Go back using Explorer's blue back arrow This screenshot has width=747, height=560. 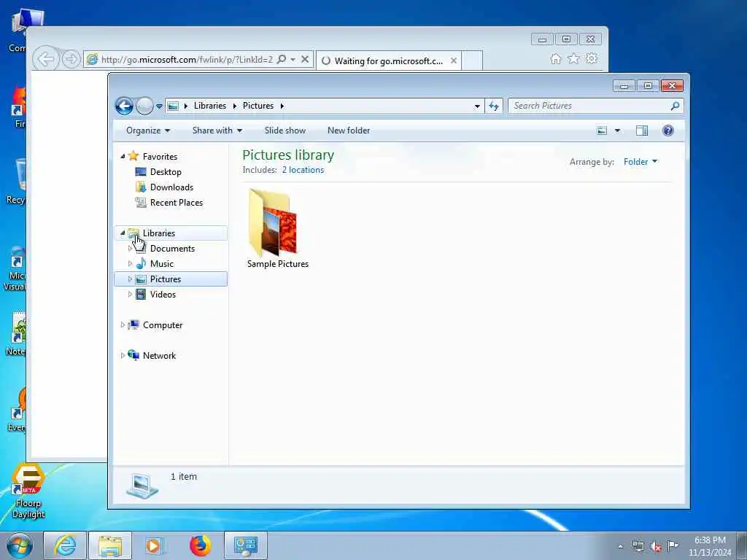point(124,106)
